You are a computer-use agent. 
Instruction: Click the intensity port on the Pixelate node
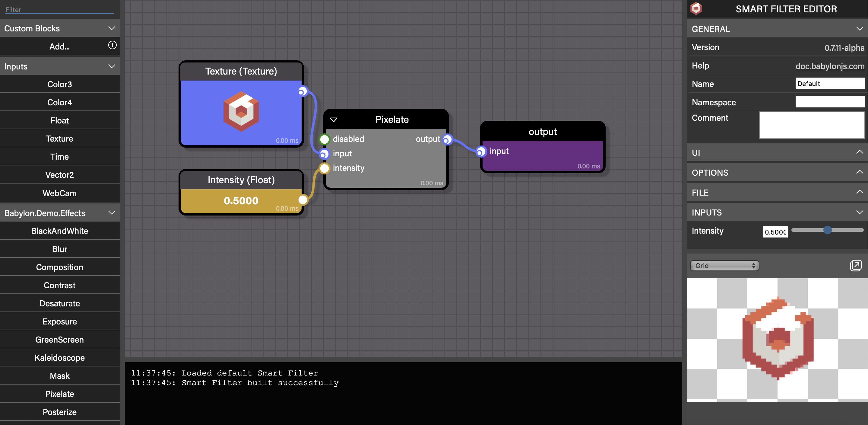324,168
